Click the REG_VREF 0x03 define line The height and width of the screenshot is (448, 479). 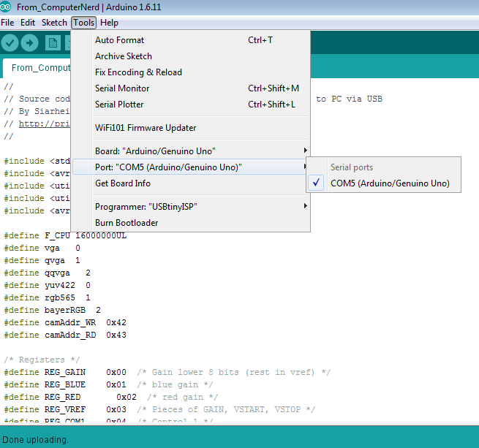[159, 409]
